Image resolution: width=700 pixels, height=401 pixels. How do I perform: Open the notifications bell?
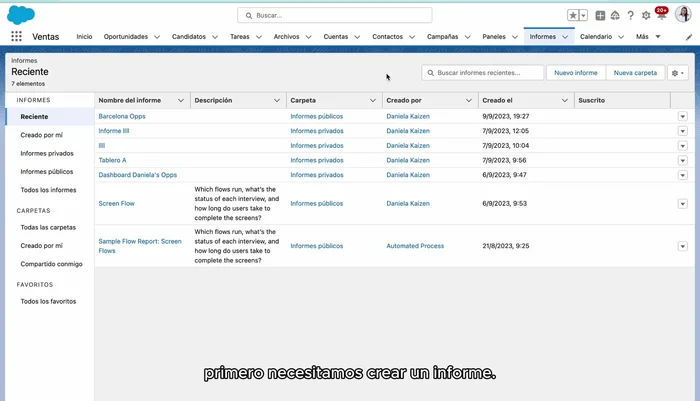660,16
